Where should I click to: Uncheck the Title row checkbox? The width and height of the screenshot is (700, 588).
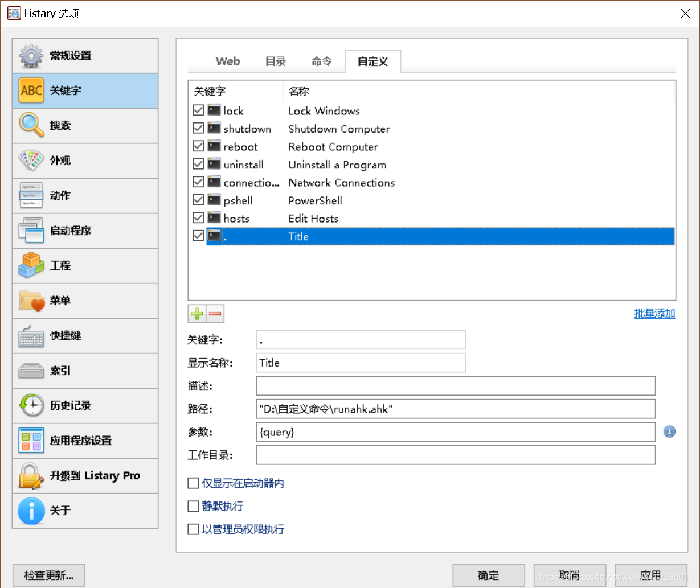click(198, 236)
